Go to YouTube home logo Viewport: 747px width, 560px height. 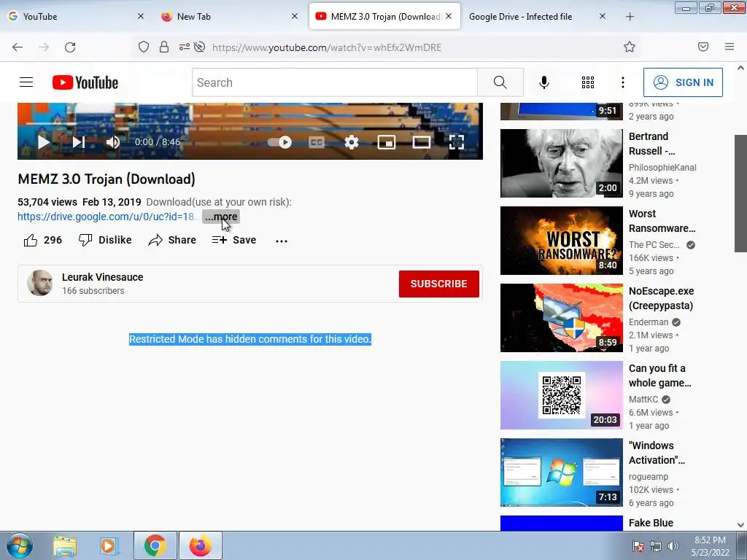pyautogui.click(x=85, y=82)
